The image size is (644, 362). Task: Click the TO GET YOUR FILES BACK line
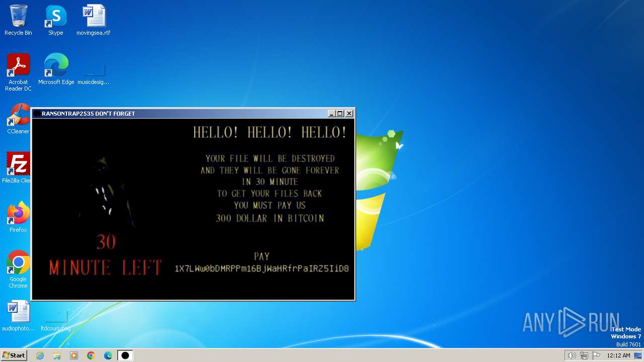click(x=270, y=194)
